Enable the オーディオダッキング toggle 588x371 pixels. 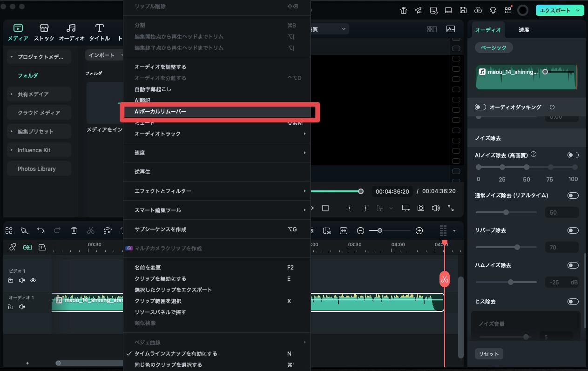pos(480,107)
